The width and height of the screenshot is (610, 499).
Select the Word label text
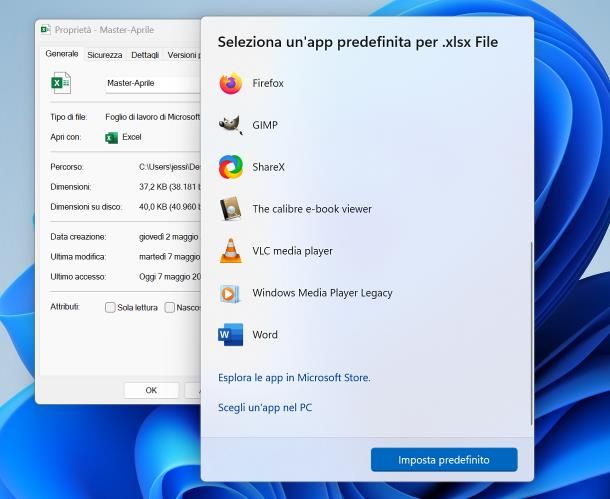coord(265,334)
